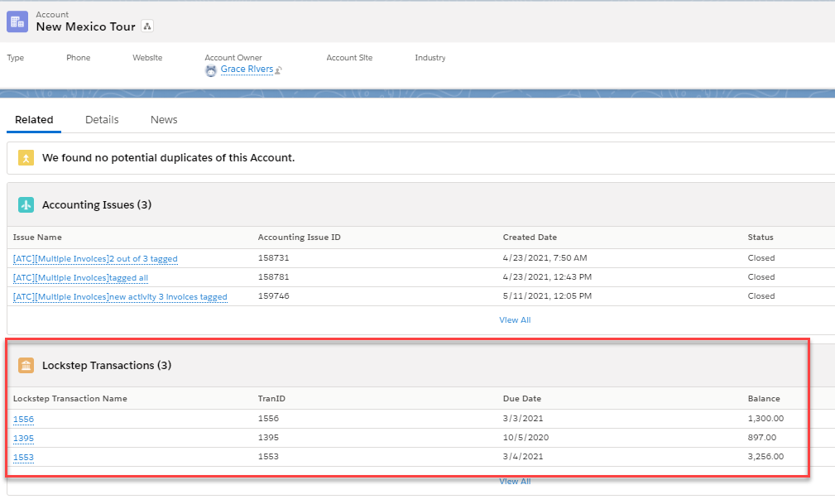This screenshot has height=504, width=835.
Task: Go to the News tab
Action: [164, 120]
